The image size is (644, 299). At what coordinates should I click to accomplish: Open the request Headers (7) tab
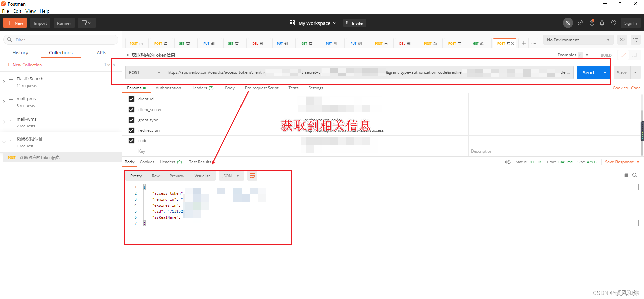[202, 88]
